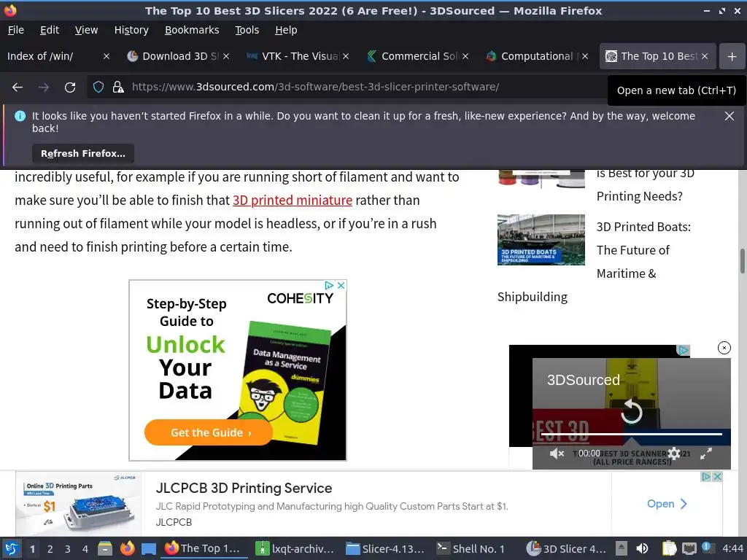Switch to lxqt-archiver taskbar window

[x=295, y=548]
